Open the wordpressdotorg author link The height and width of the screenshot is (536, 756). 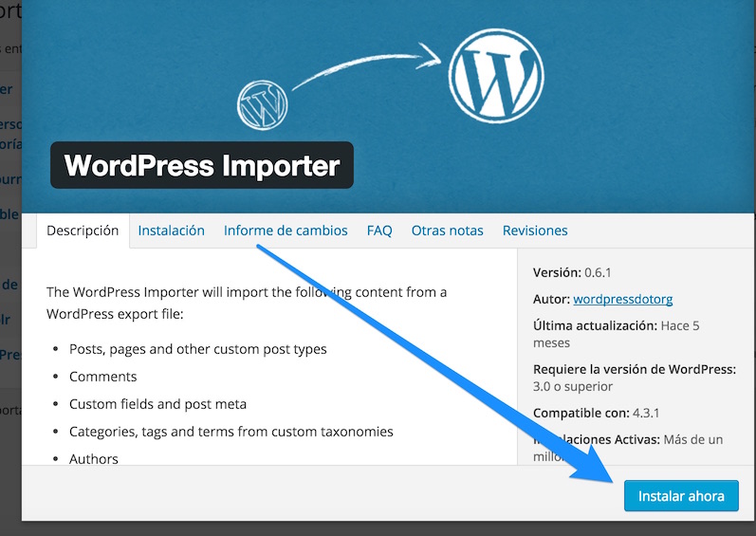623,300
